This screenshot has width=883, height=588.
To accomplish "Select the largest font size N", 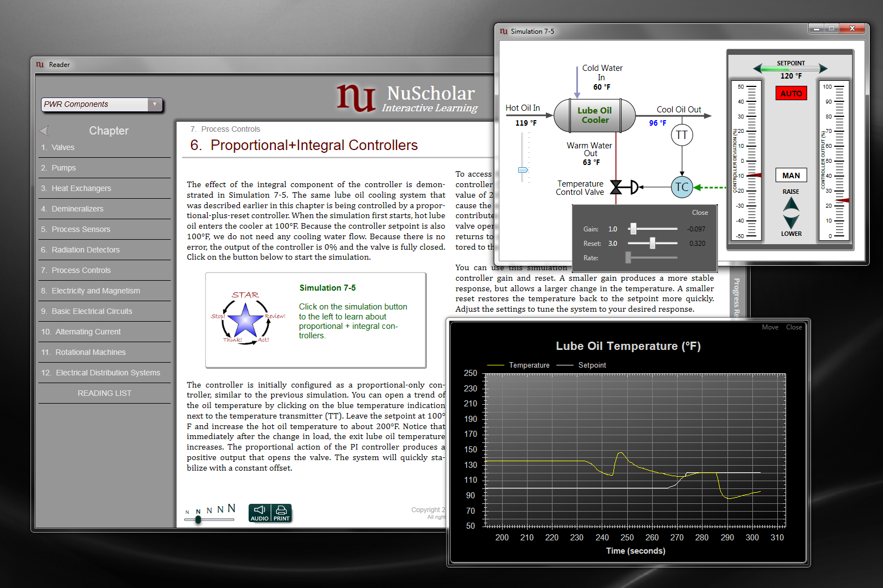I will point(231,508).
